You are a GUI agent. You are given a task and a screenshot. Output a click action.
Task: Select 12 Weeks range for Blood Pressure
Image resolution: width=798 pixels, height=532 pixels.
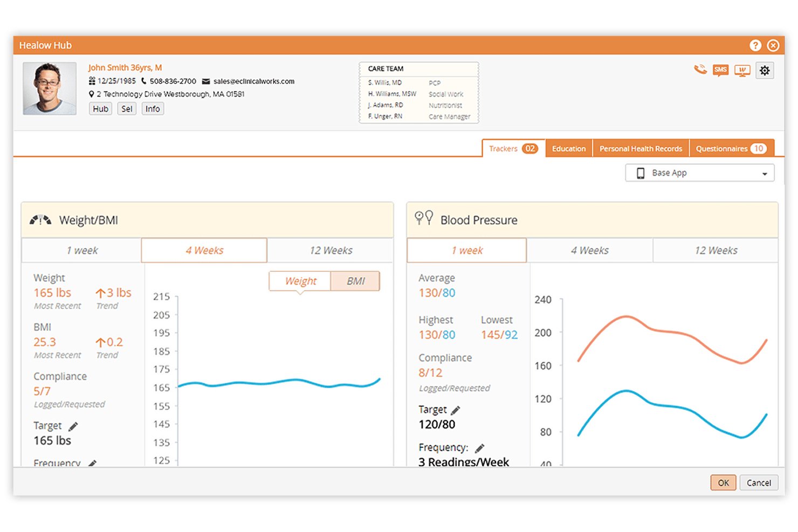pos(716,251)
